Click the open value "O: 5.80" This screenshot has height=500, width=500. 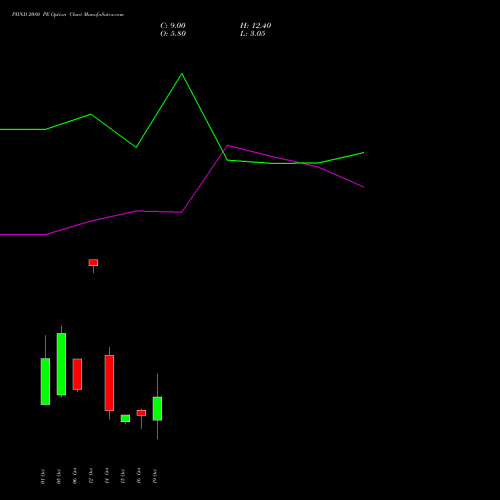173,34
